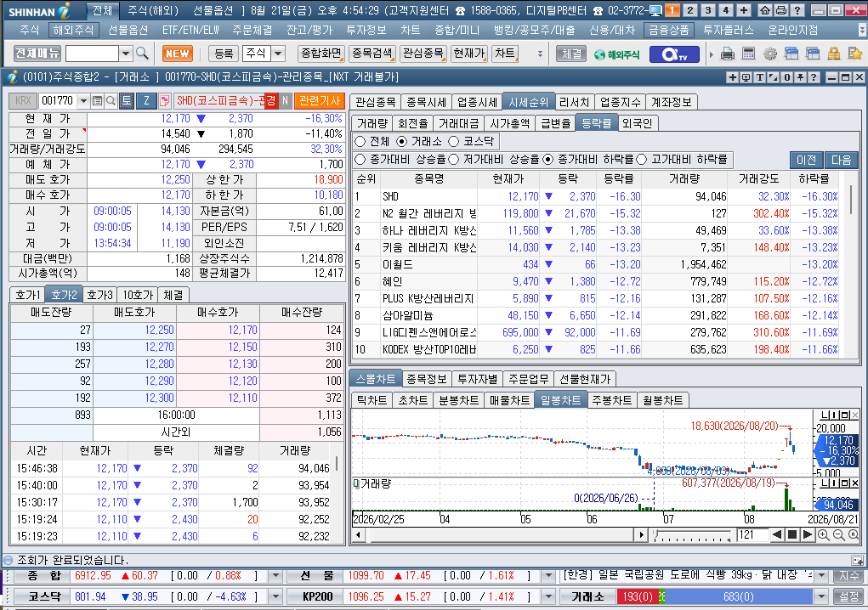Viewport: 868px width, 610px height.
Task: Click the padlock lock-screen icon
Action: click(834, 54)
